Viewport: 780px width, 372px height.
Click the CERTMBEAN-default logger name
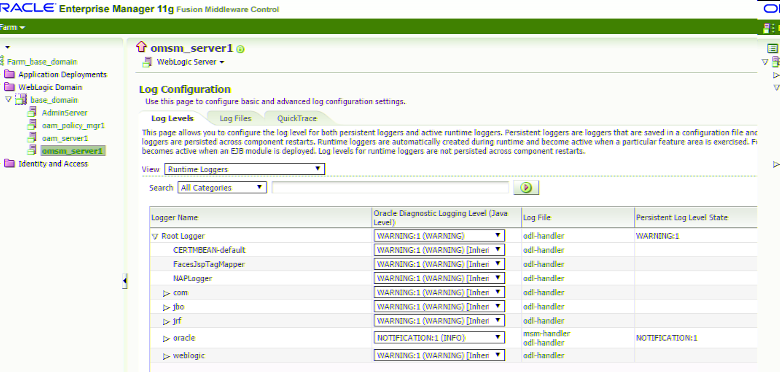point(209,250)
